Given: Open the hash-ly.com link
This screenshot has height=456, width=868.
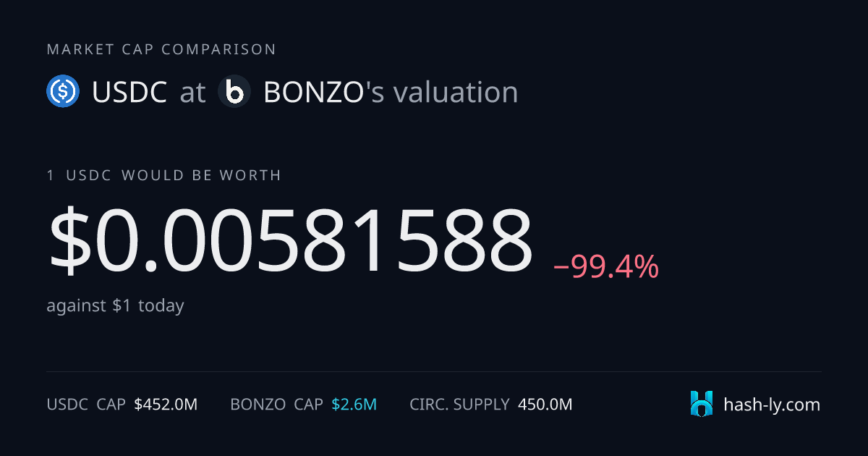Looking at the screenshot, I should click(772, 405).
